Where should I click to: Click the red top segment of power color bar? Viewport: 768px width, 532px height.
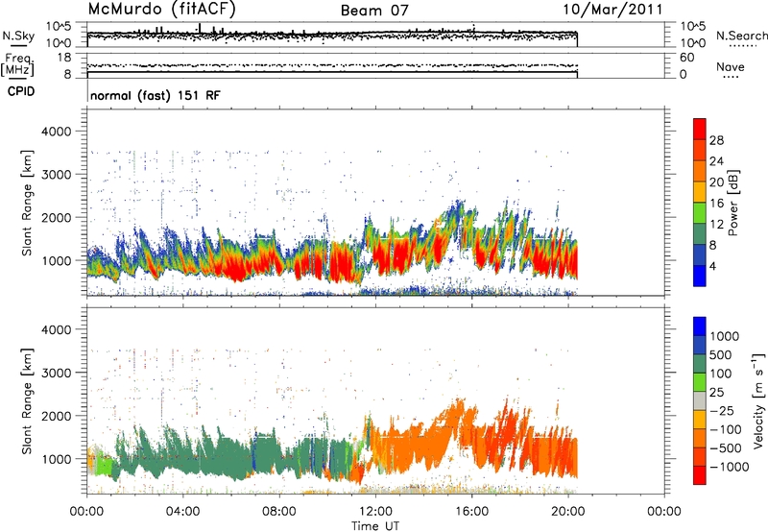point(700,129)
